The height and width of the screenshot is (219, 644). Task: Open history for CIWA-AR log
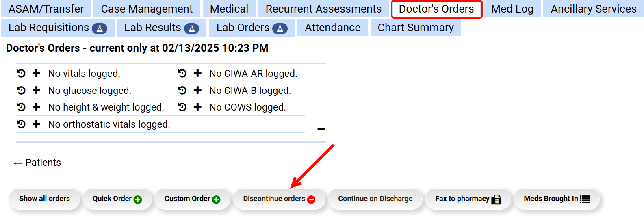pyautogui.click(x=182, y=73)
